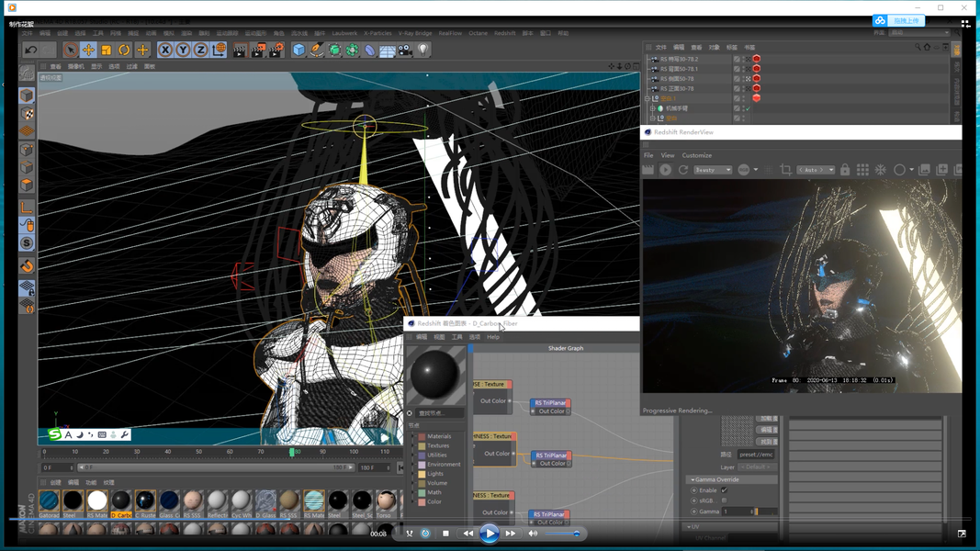Click the Spline Pen tool icon

coord(317,50)
